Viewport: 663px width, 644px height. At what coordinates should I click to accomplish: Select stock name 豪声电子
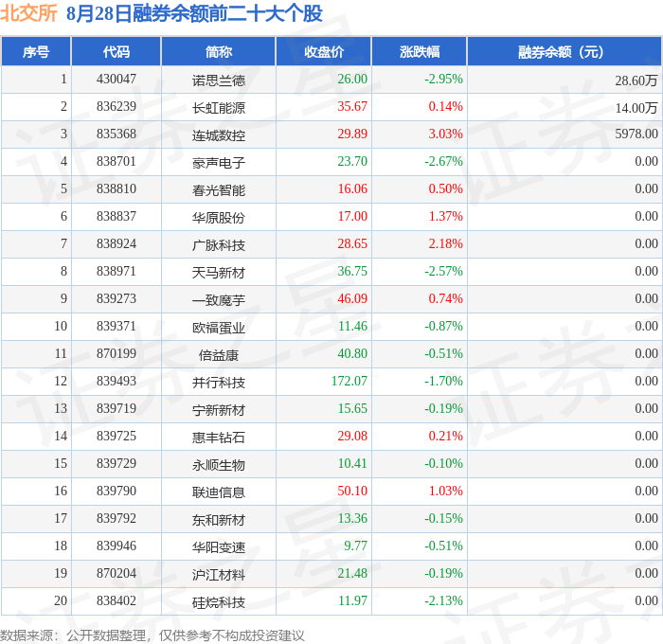tap(219, 162)
